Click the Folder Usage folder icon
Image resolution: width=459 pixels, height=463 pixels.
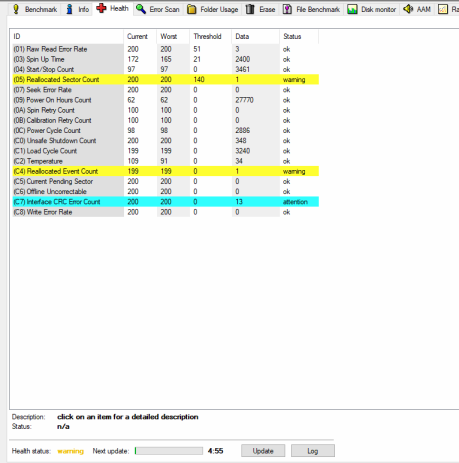(192, 9)
